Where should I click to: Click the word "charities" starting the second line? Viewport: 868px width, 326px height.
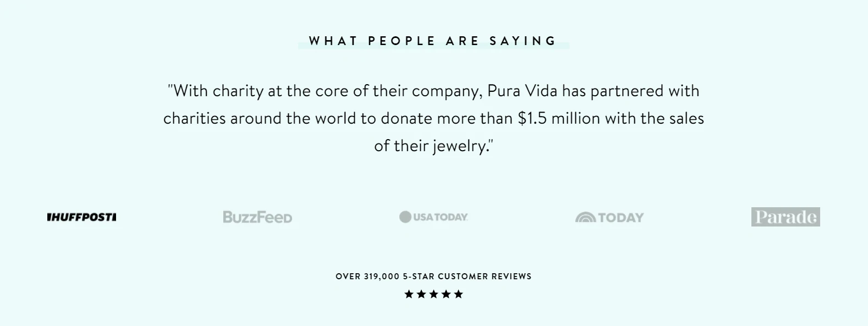click(194, 118)
